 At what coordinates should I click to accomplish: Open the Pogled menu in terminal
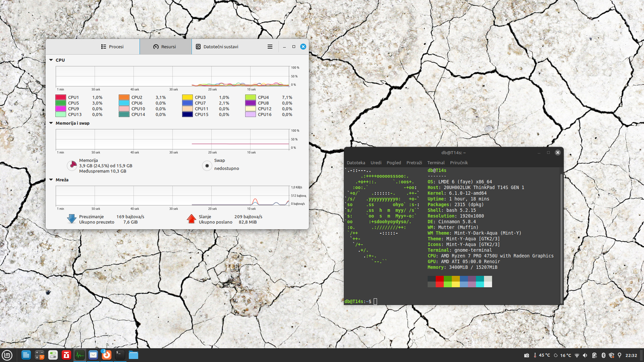(x=394, y=163)
